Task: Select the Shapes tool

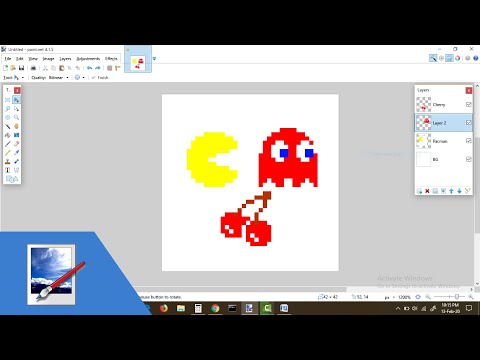Action: click(12, 179)
